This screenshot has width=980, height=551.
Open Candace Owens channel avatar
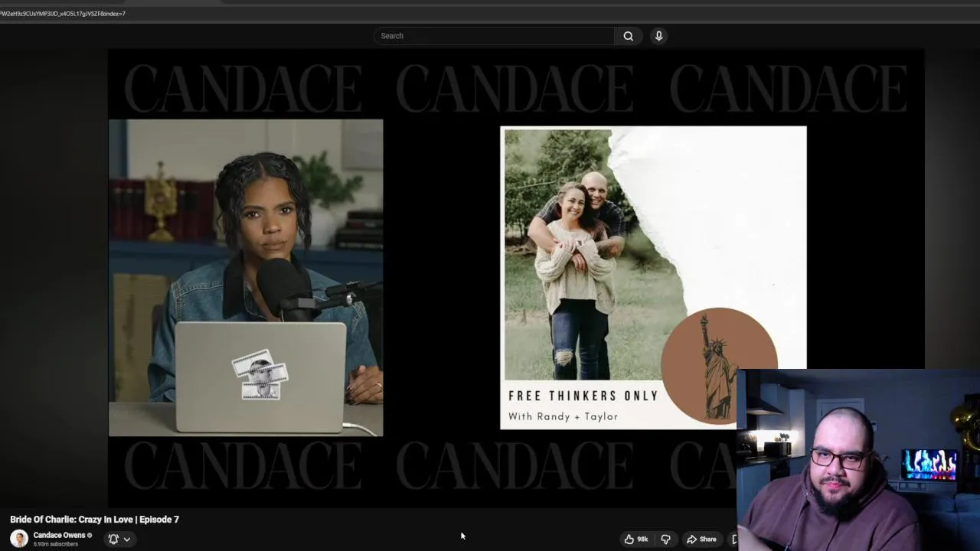[19, 539]
